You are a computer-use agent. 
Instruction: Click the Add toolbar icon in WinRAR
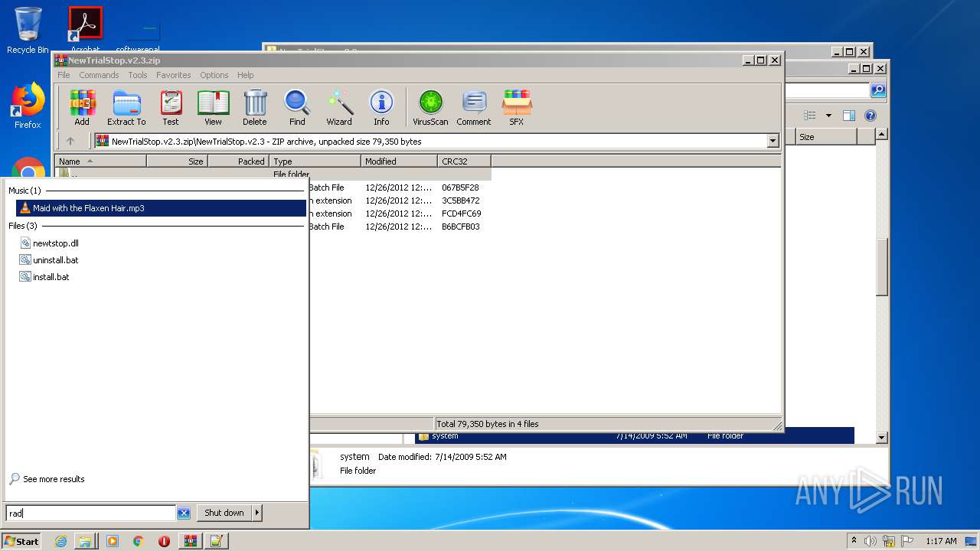point(82,107)
